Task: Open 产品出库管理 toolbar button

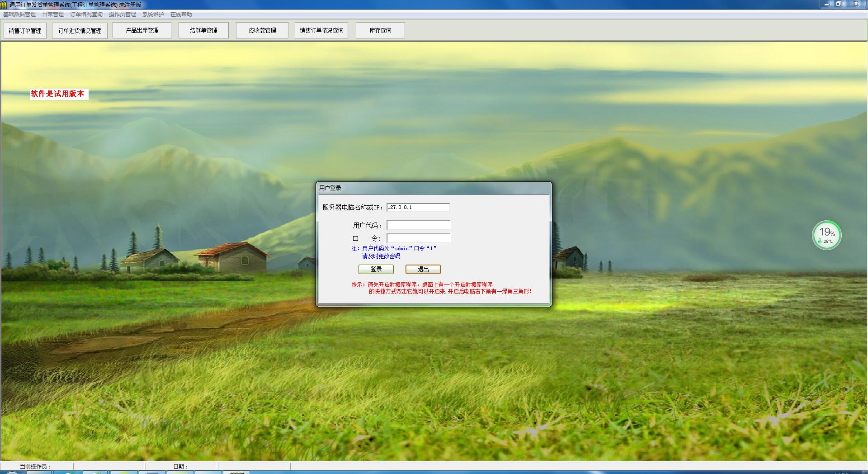Action: pyautogui.click(x=142, y=30)
